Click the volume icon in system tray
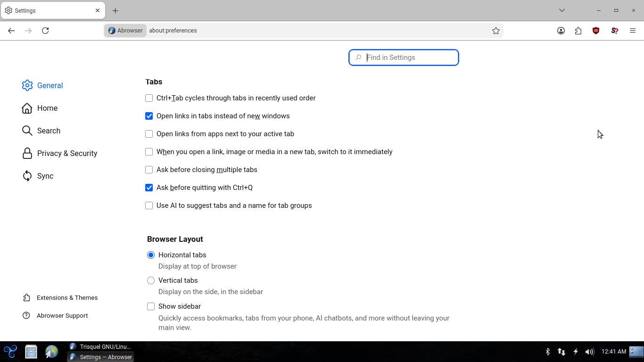 (589, 352)
